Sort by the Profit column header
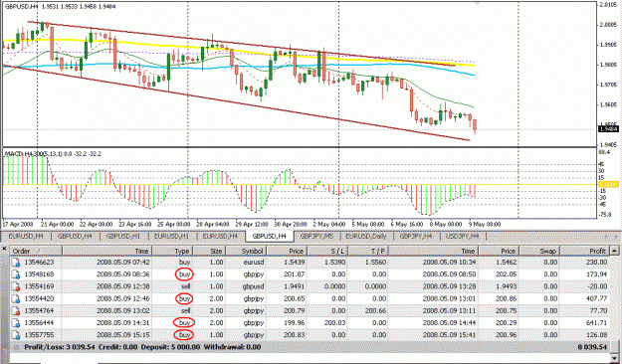This screenshot has height=364, width=622. [x=585, y=251]
